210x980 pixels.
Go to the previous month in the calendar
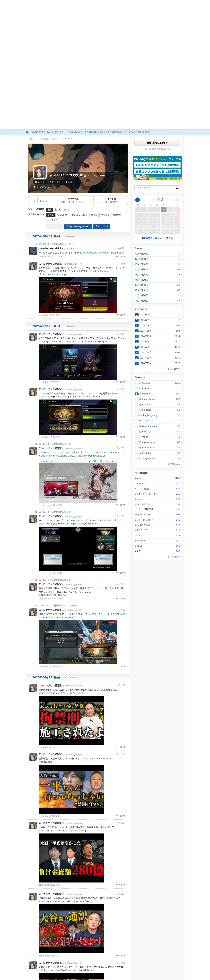tap(138, 200)
